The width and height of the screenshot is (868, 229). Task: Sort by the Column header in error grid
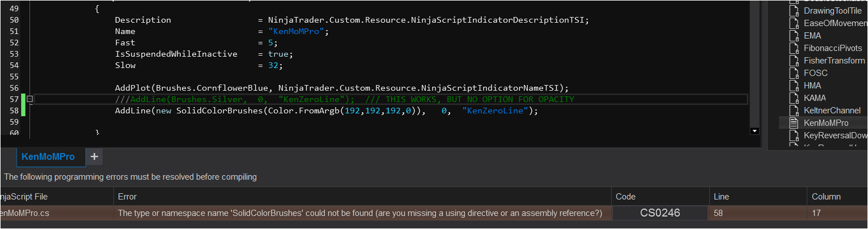837,197
